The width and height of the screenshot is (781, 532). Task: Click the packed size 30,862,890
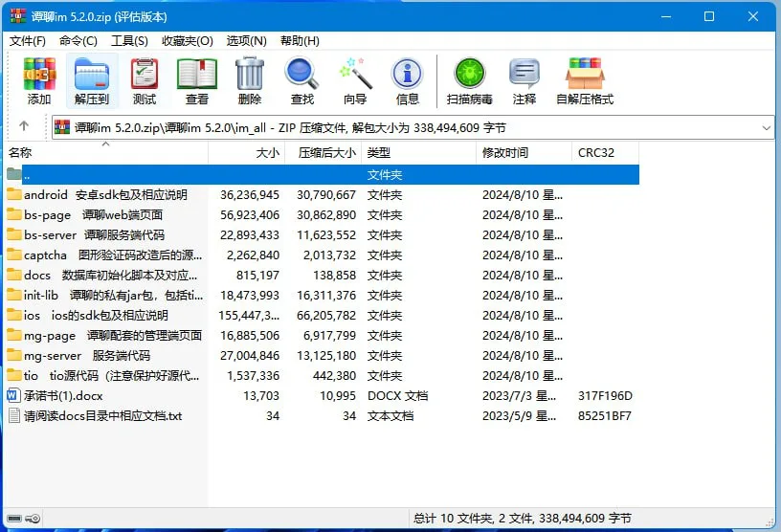(326, 214)
